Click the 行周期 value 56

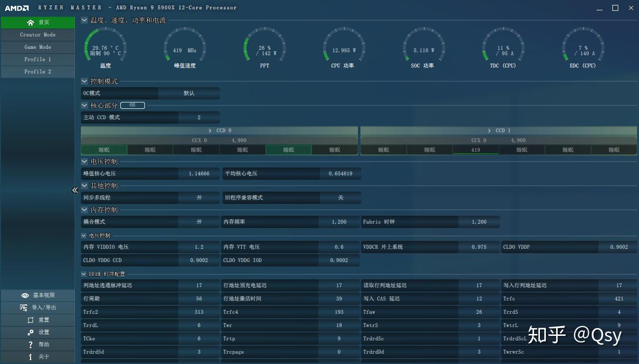pyautogui.click(x=199, y=299)
